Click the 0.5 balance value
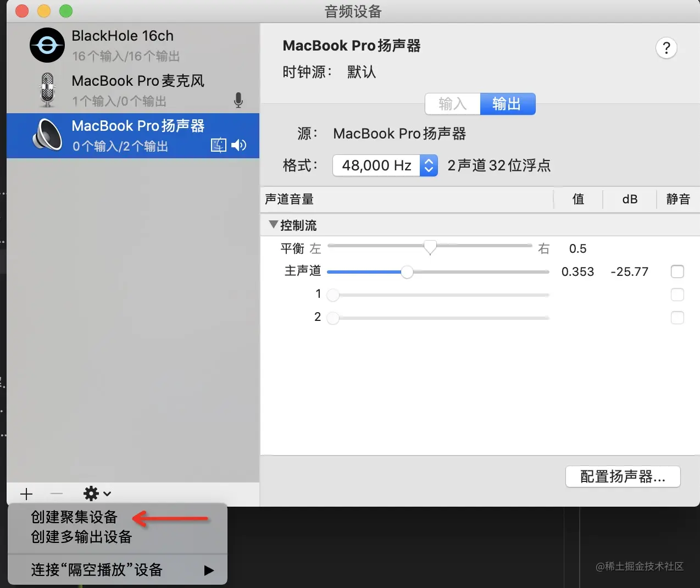The height and width of the screenshot is (588, 700). click(x=577, y=248)
